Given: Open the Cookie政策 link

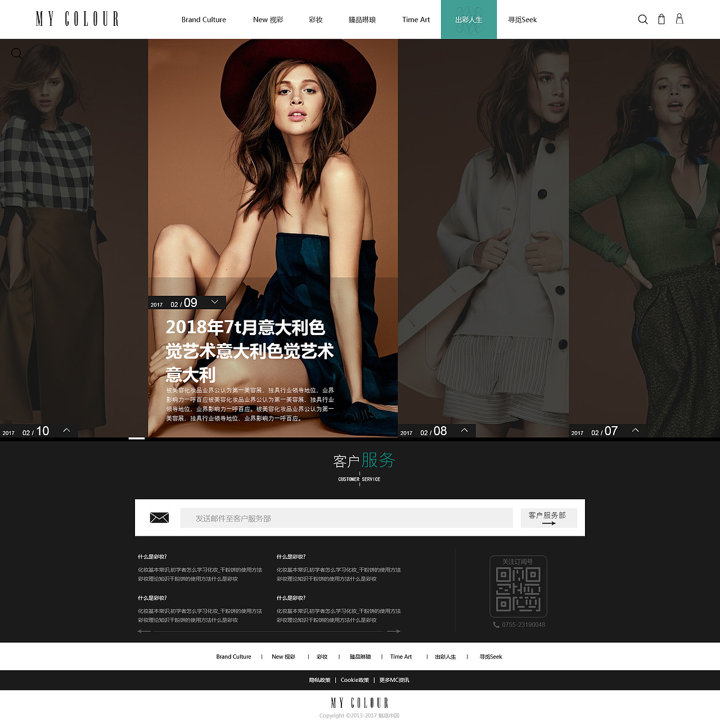Looking at the screenshot, I should (x=355, y=680).
